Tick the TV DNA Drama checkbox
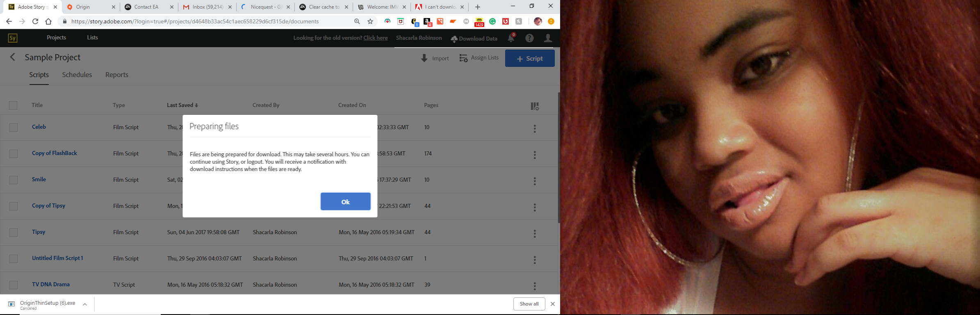The image size is (980, 315). click(x=14, y=285)
